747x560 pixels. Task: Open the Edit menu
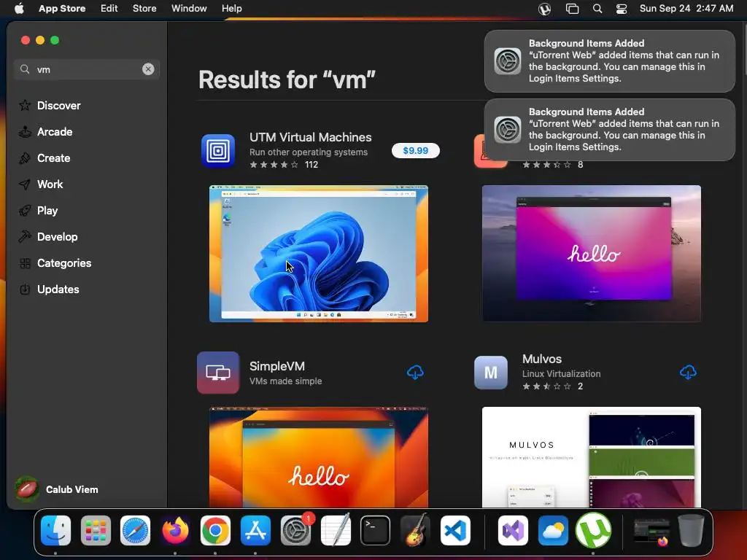(x=109, y=8)
